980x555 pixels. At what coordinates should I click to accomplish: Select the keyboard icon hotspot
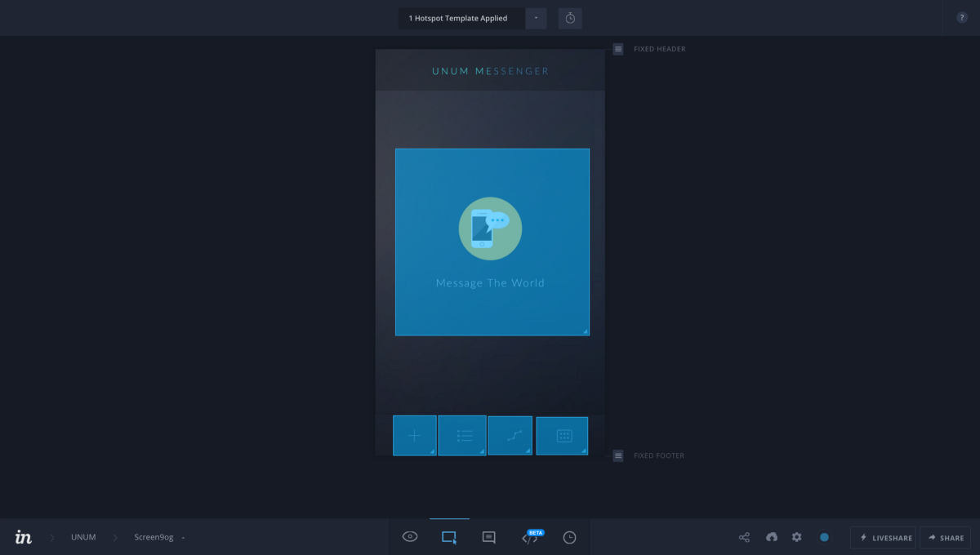[562, 436]
